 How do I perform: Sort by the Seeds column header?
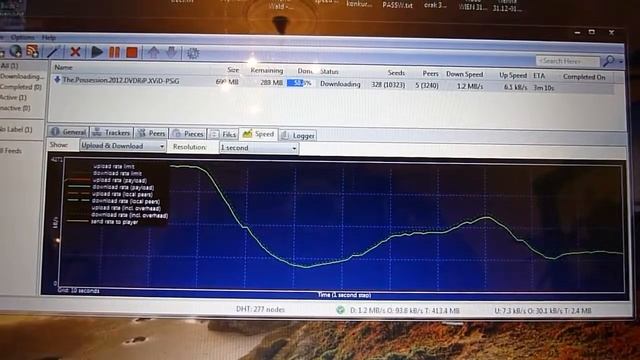pyautogui.click(x=396, y=73)
